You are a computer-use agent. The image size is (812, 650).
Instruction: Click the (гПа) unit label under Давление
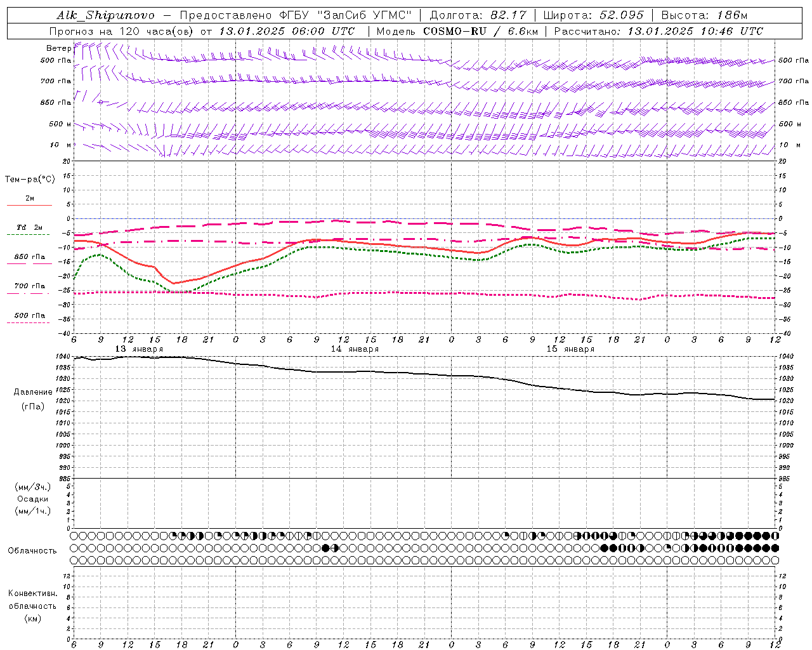33,407
